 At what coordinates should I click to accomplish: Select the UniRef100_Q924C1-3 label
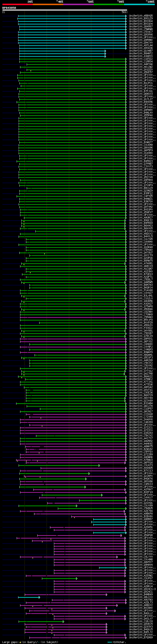coord(143,589)
